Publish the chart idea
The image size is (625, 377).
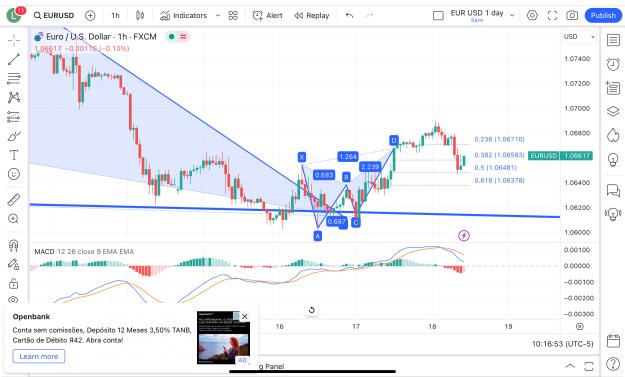pyautogui.click(x=603, y=16)
